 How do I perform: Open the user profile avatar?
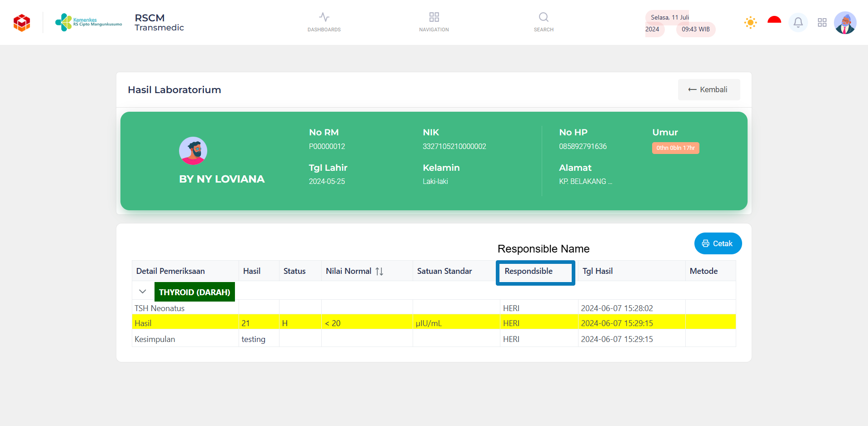point(845,23)
